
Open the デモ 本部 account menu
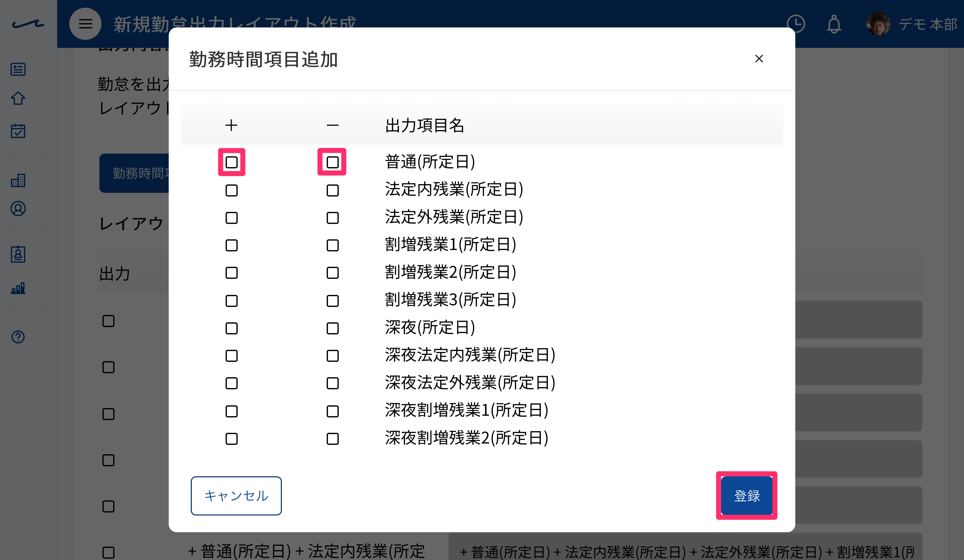click(x=928, y=24)
